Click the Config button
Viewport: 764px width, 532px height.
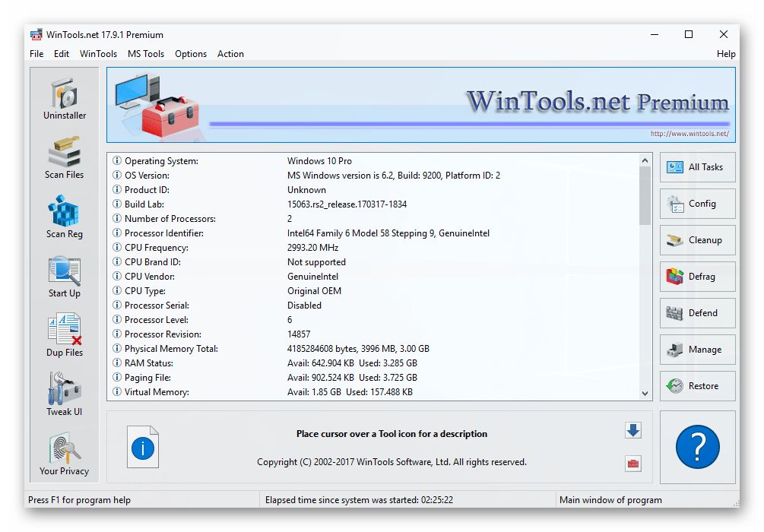[697, 204]
